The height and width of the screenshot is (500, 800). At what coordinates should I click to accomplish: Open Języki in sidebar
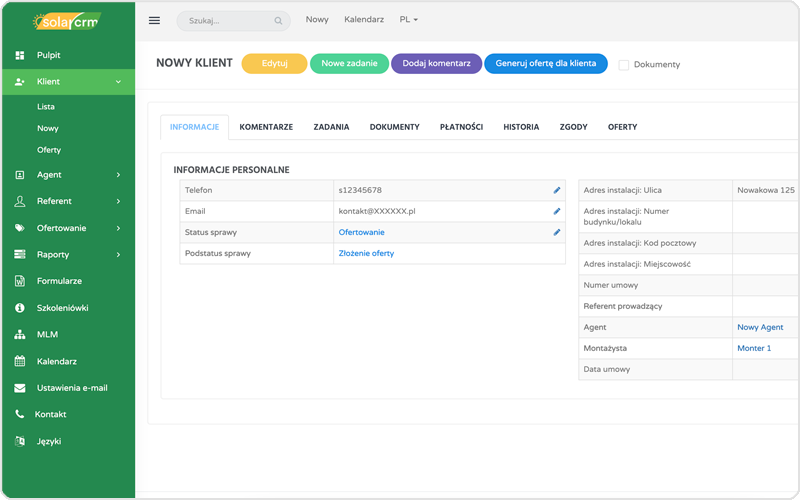[x=48, y=441]
